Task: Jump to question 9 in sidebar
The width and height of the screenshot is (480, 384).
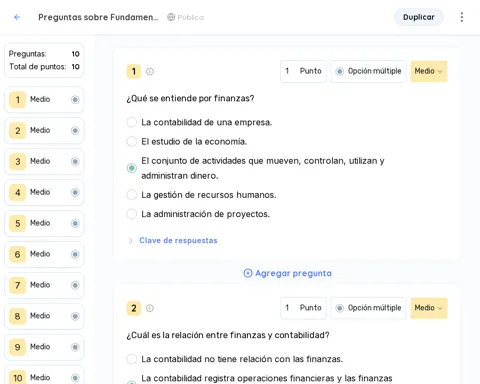Action: tap(44, 347)
